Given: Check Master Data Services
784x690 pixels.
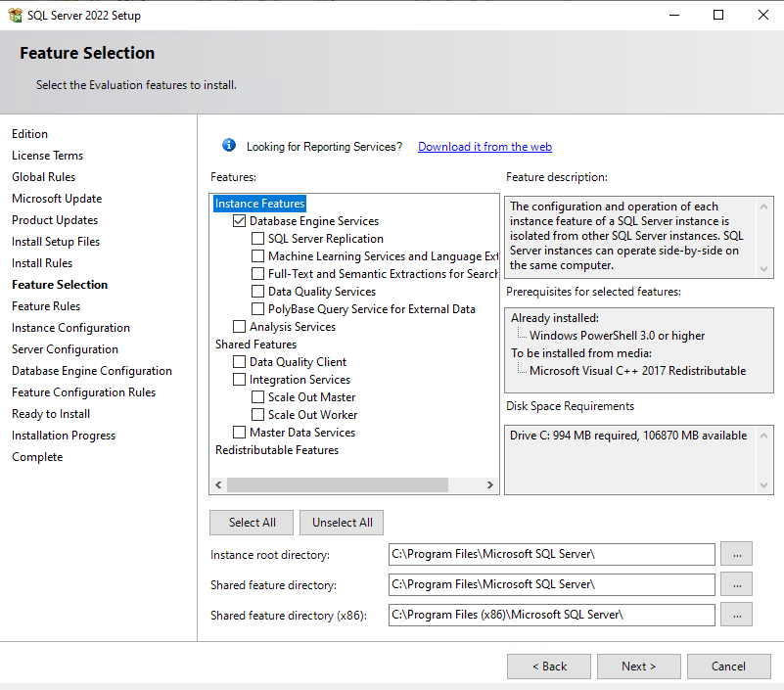Looking at the screenshot, I should click(x=239, y=432).
